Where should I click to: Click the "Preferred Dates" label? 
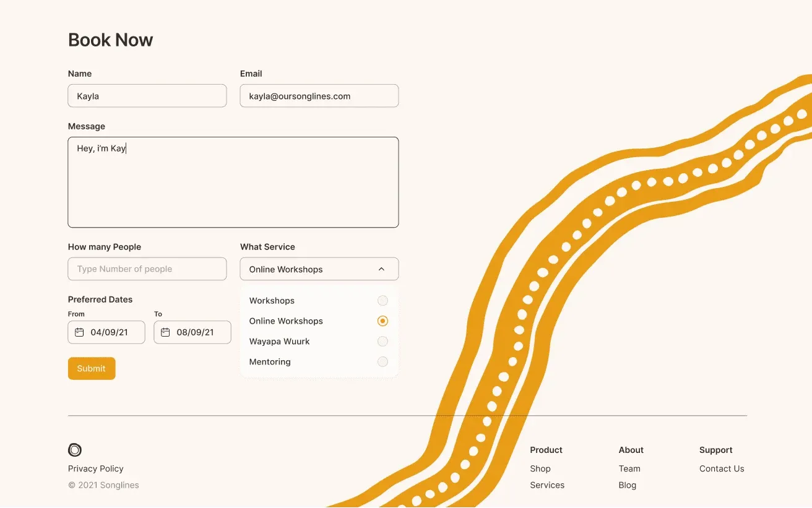tap(100, 299)
